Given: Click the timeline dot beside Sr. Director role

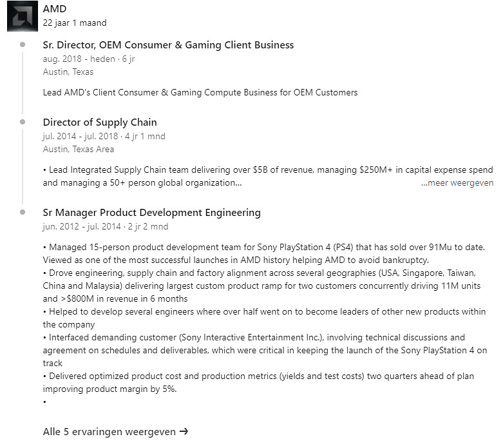Looking at the screenshot, I should pyautogui.click(x=23, y=44).
